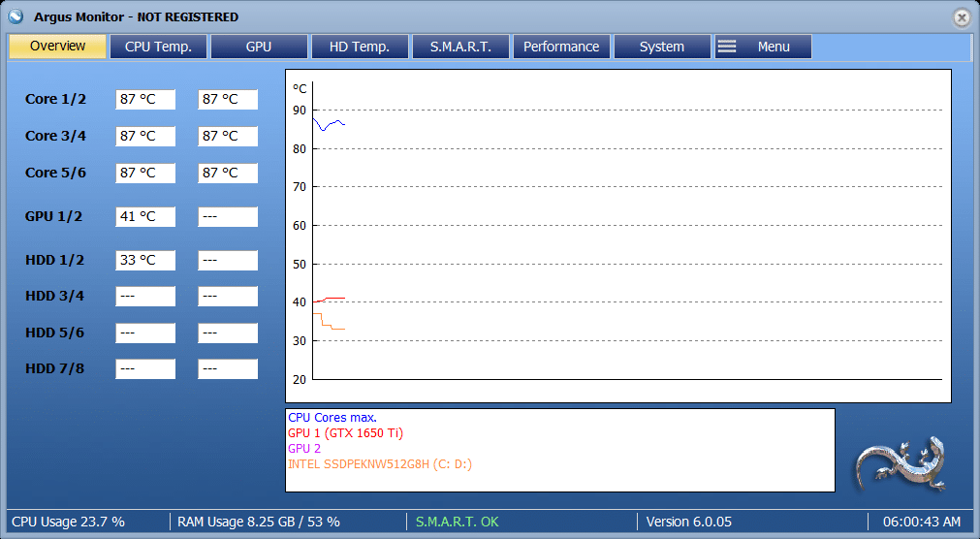The height and width of the screenshot is (539, 980).
Task: Click the HDD 7/8 label
Action: point(54,368)
